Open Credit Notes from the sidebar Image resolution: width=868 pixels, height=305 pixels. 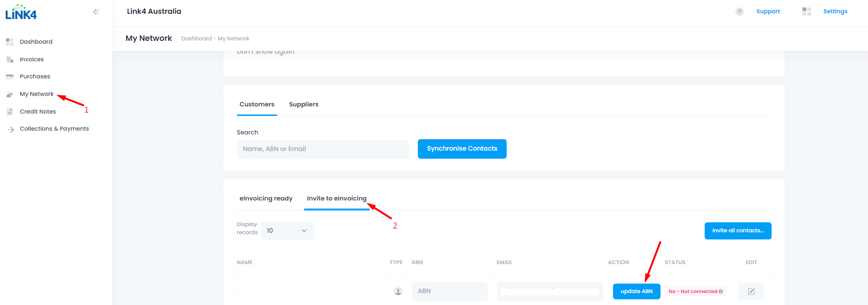point(38,112)
